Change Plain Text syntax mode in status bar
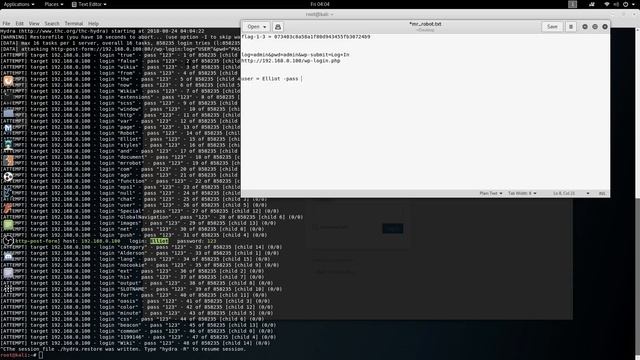Screen dimensions: 640x360 coord(491,193)
